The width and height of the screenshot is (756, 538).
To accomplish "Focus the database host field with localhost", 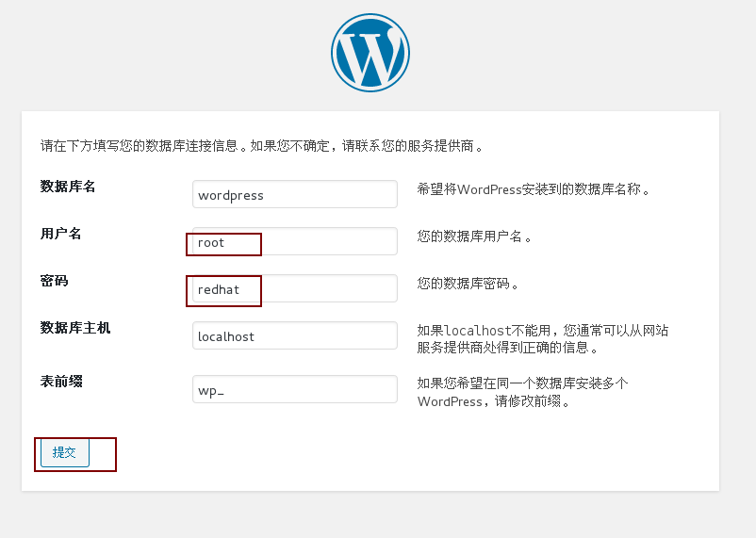I will pos(295,335).
